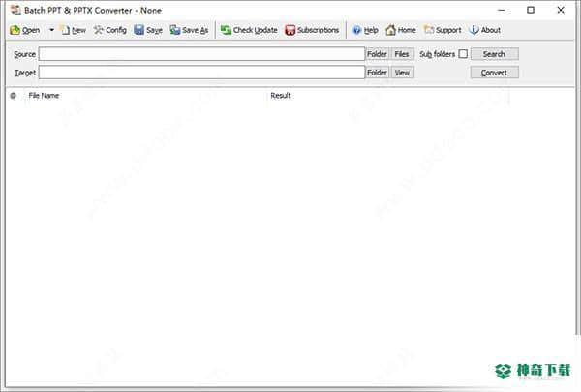Expand the Open dropdown arrow
The width and height of the screenshot is (581, 392).
[x=51, y=30]
